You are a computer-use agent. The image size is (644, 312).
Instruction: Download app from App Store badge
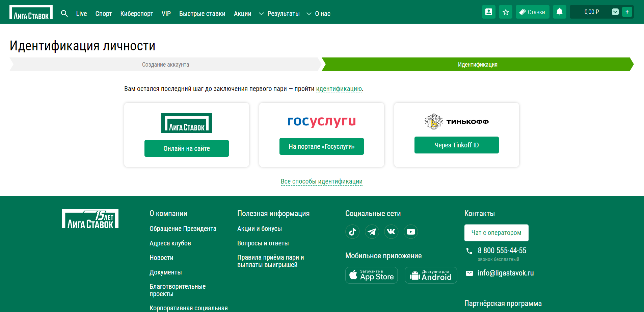click(372, 275)
